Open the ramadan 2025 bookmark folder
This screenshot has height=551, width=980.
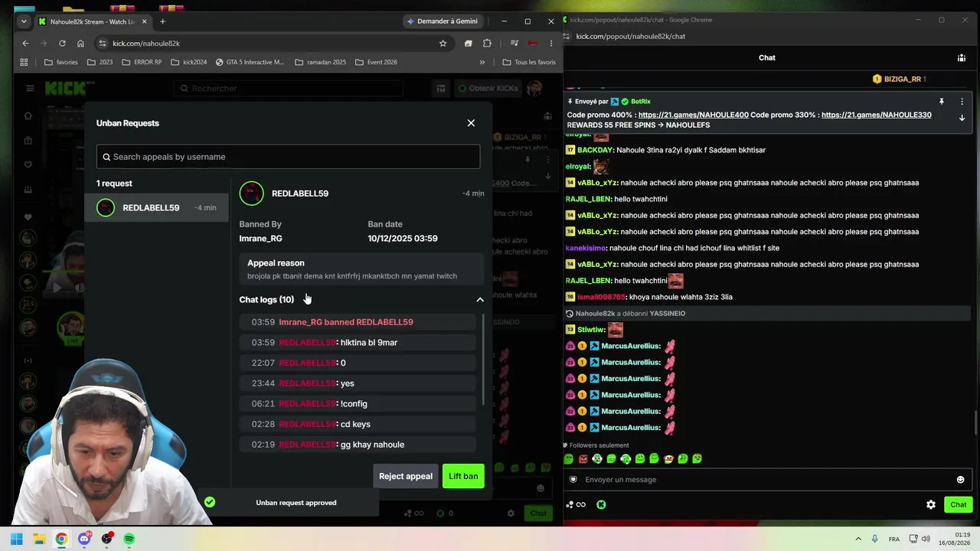tap(320, 62)
